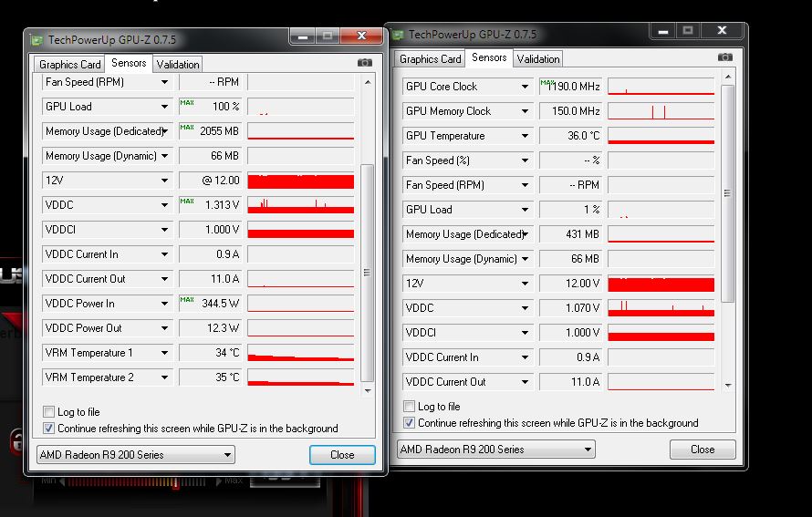The image size is (812, 517).
Task: Open AMD Radeon R9 200 Series selector, left window
Action: click(135, 455)
